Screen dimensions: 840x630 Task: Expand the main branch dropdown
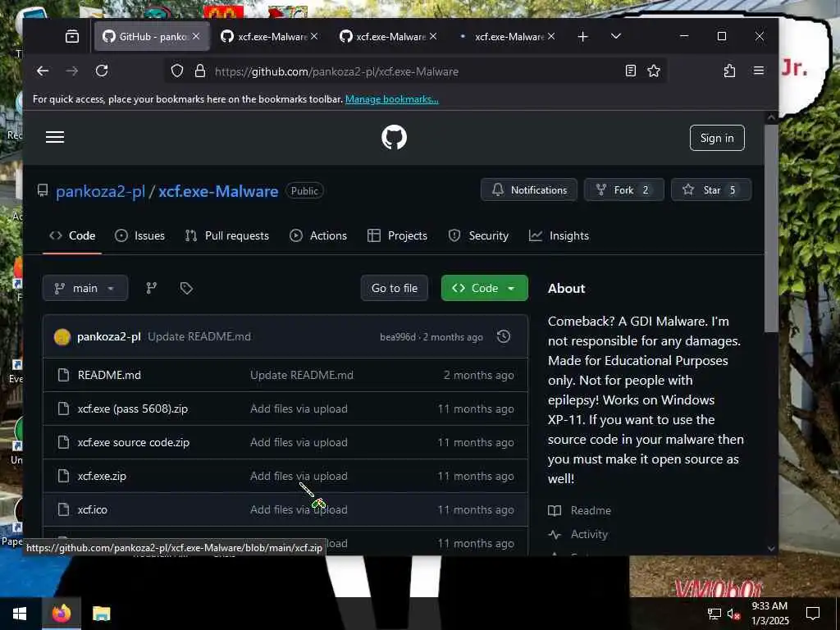point(85,288)
